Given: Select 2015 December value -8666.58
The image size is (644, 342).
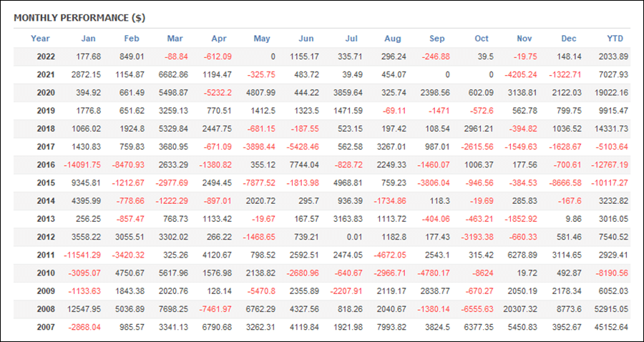Looking at the screenshot, I should 565,183.
